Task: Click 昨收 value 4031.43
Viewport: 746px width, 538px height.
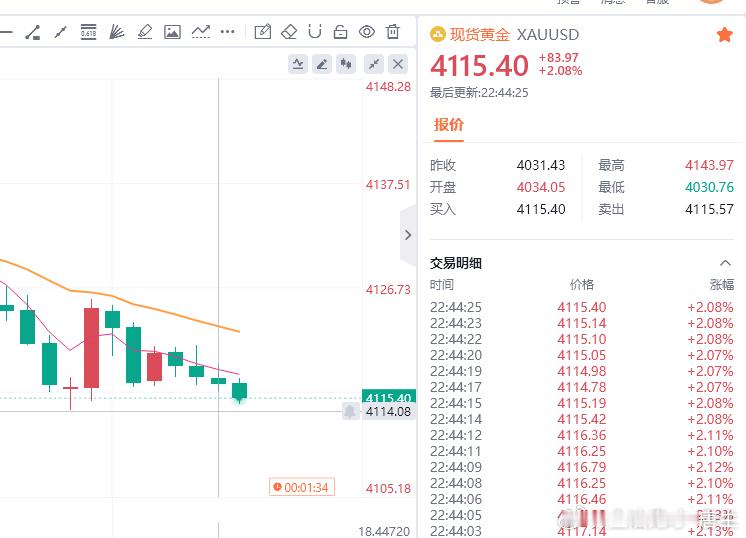Action: click(x=541, y=165)
